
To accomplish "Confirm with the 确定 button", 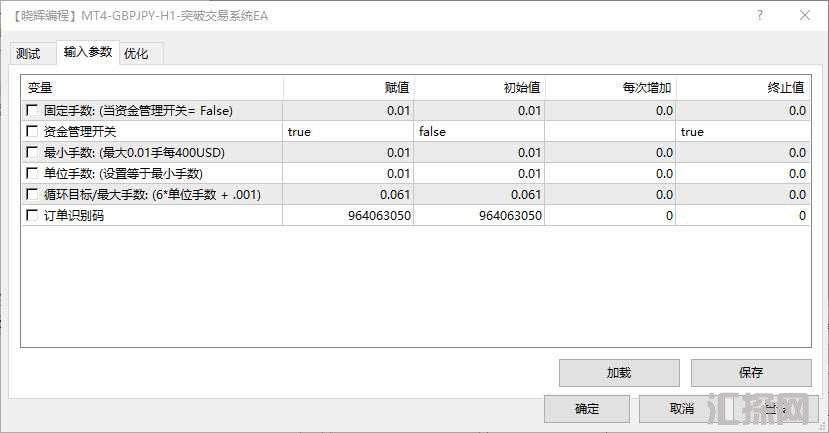I will pos(587,409).
